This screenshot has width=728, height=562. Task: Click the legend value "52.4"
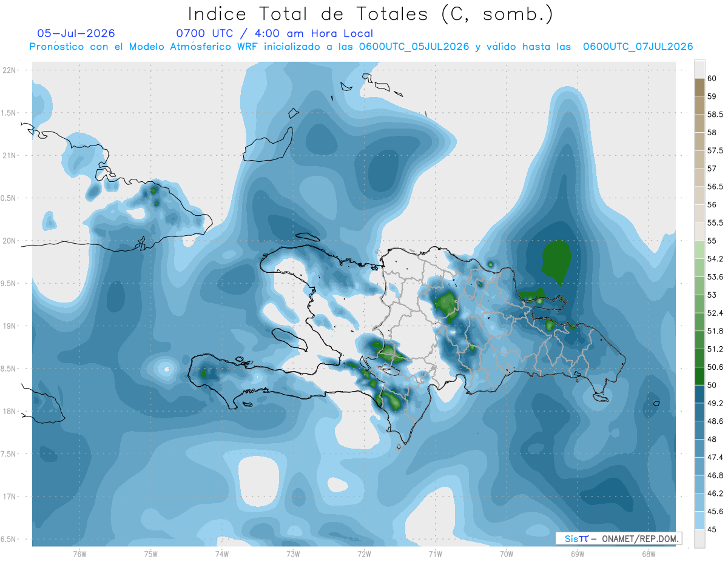click(715, 313)
